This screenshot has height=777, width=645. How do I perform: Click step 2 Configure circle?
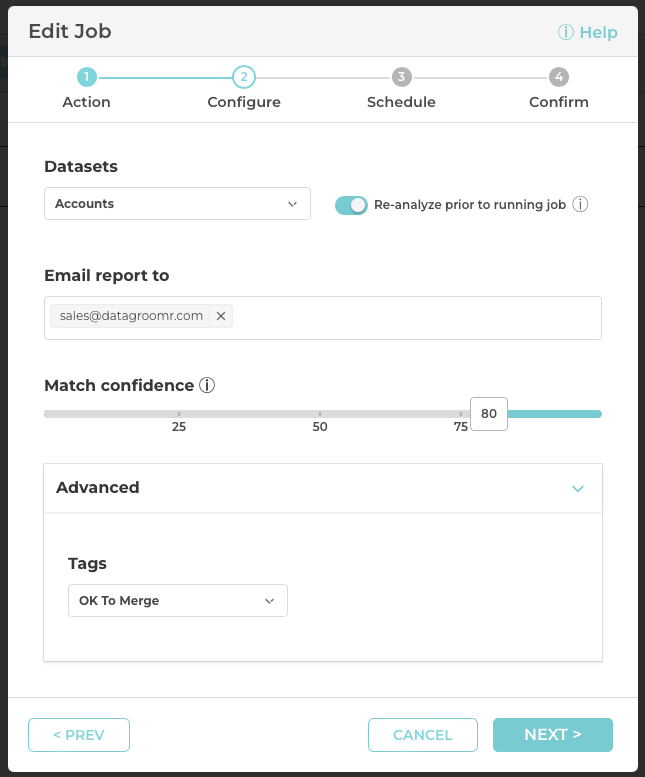(244, 77)
